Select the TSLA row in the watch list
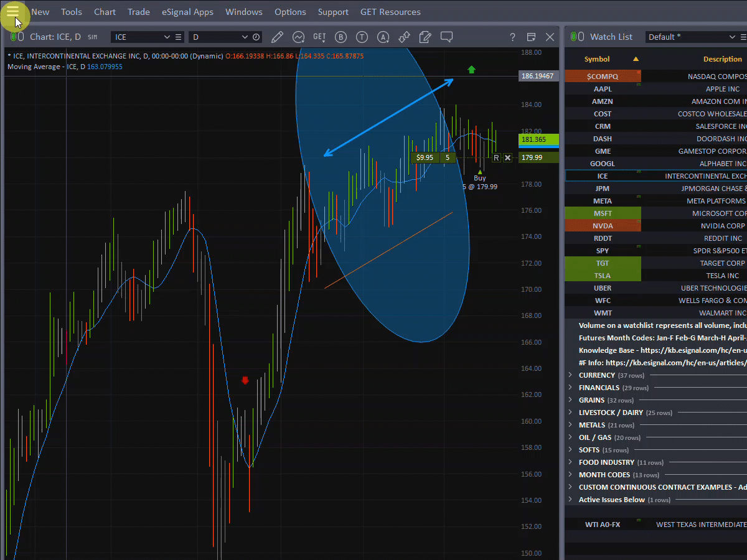The width and height of the screenshot is (747, 560). pos(602,276)
